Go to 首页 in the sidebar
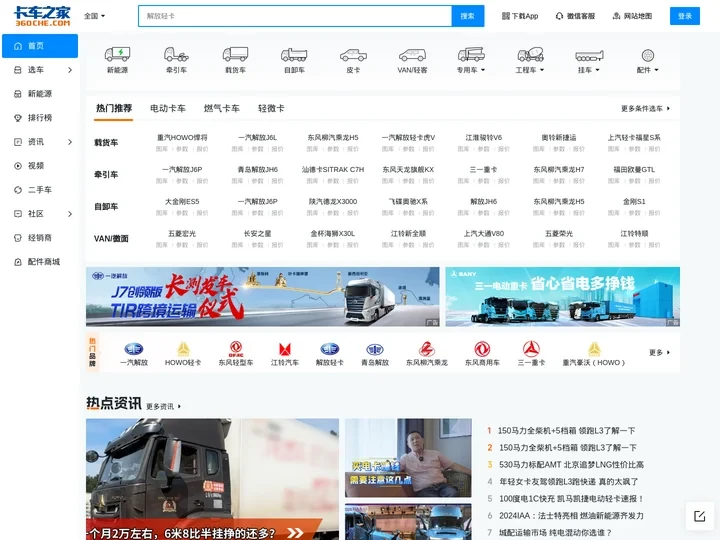 click(x=40, y=46)
